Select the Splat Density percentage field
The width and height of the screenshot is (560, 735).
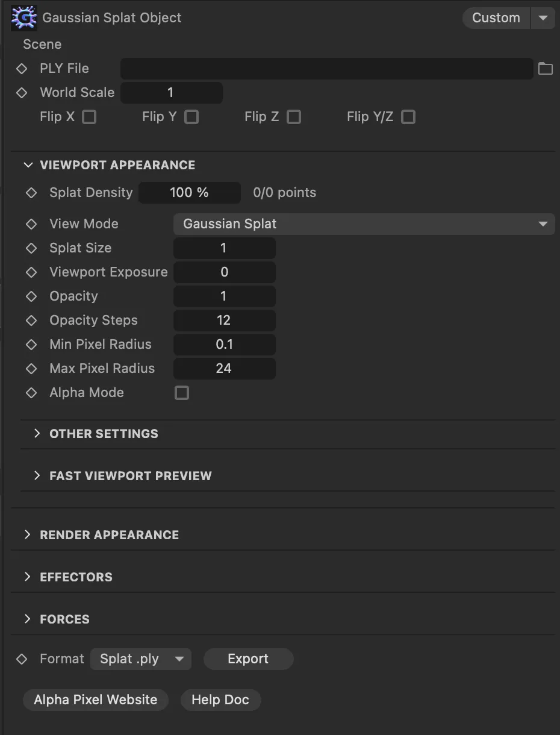click(x=189, y=193)
